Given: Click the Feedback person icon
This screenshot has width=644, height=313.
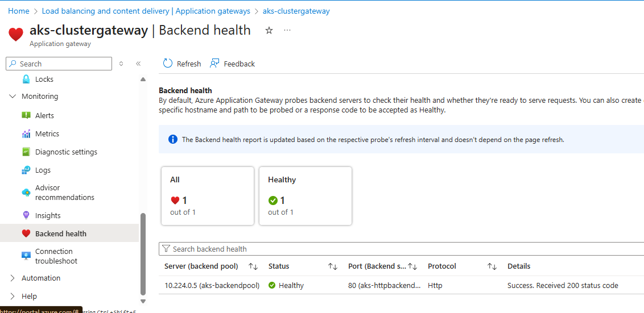Looking at the screenshot, I should tap(214, 63).
